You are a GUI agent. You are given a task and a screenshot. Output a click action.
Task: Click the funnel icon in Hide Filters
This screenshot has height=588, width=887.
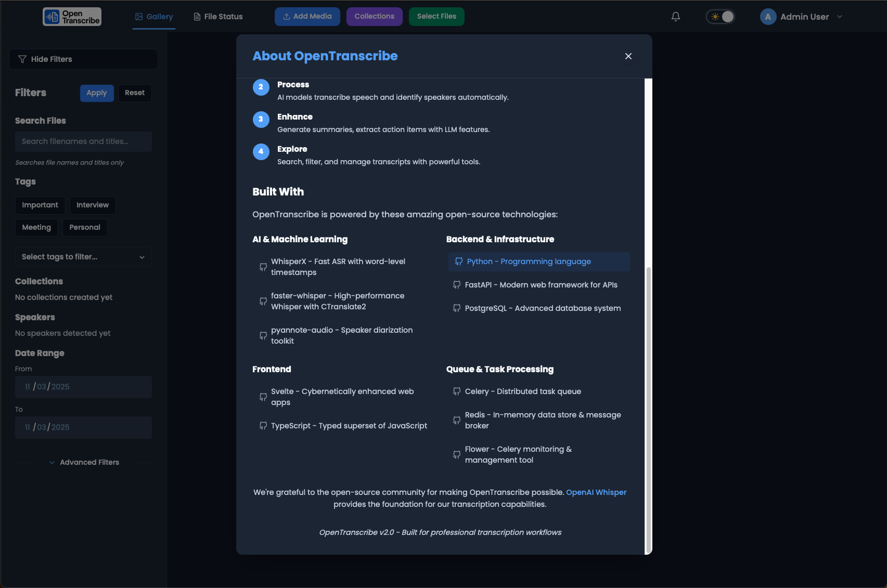click(22, 59)
